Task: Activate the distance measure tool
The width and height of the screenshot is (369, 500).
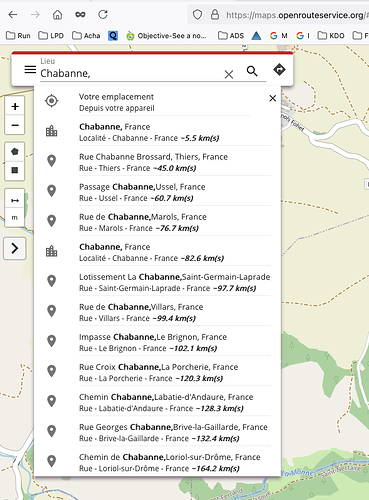Action: [x=15, y=200]
